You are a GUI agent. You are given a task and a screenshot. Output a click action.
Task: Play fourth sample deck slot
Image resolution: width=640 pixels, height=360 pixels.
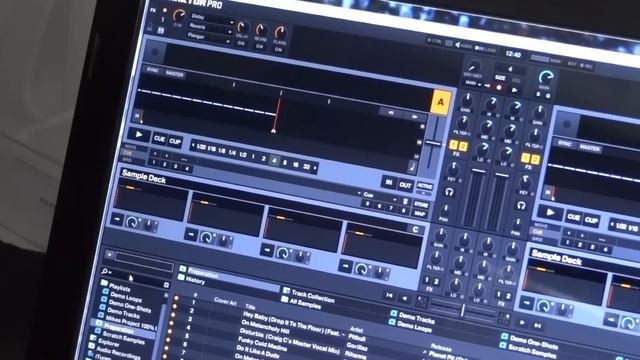pyautogui.click(x=345, y=267)
